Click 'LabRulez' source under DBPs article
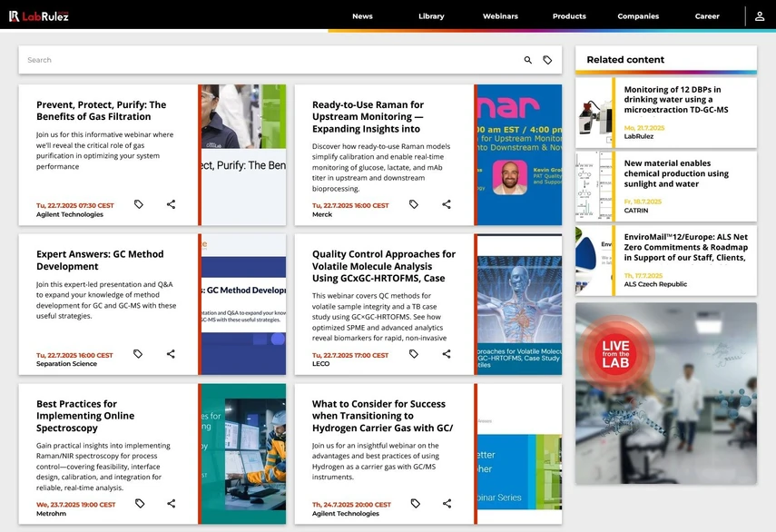 coord(638,136)
